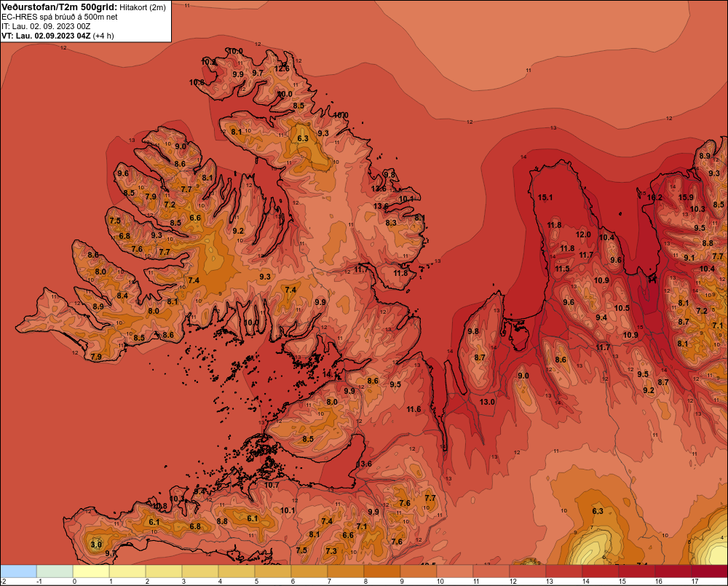Select the 8.3 temperature reading
This screenshot has width=728, height=586.
(x=392, y=223)
